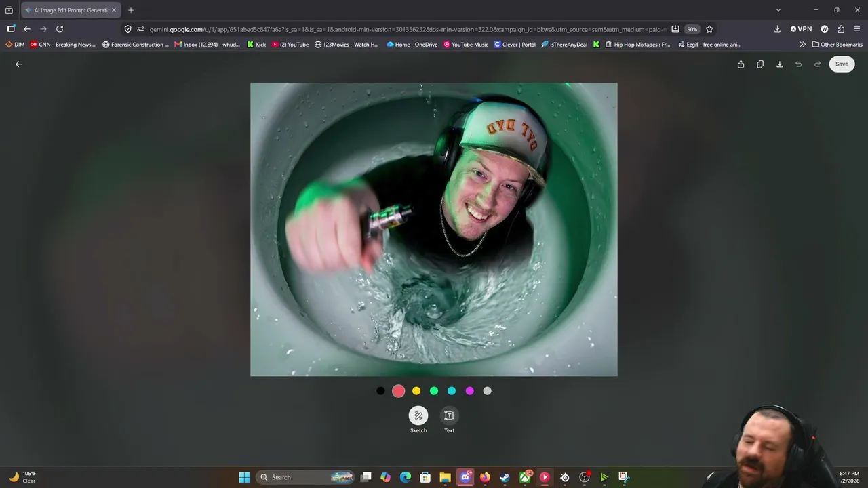Open the Forensic Construction bookmark
Image resolution: width=868 pixels, height=488 pixels.
tap(135, 45)
